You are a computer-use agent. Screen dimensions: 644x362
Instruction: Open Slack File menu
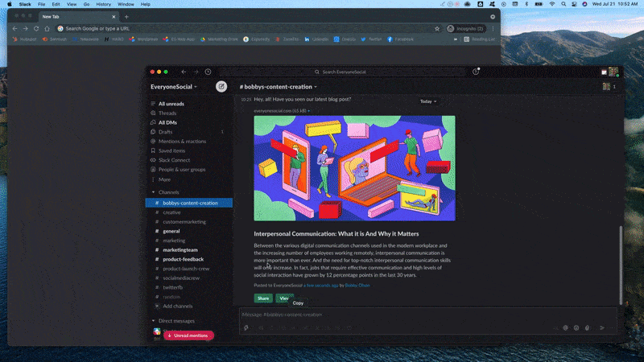click(x=42, y=4)
